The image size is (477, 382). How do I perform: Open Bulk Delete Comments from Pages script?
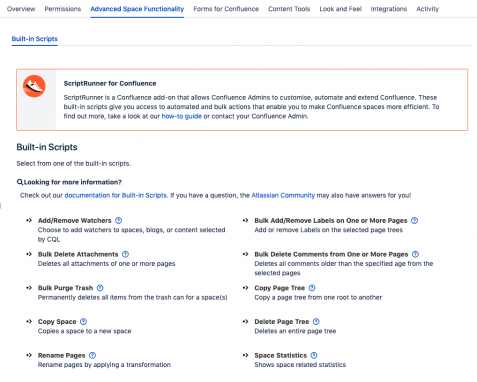coord(331,254)
